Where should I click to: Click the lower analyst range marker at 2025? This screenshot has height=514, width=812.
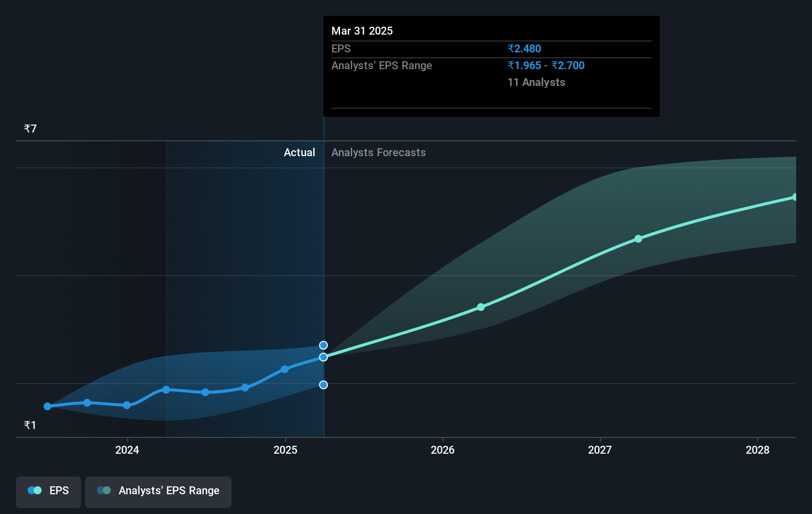coord(323,385)
